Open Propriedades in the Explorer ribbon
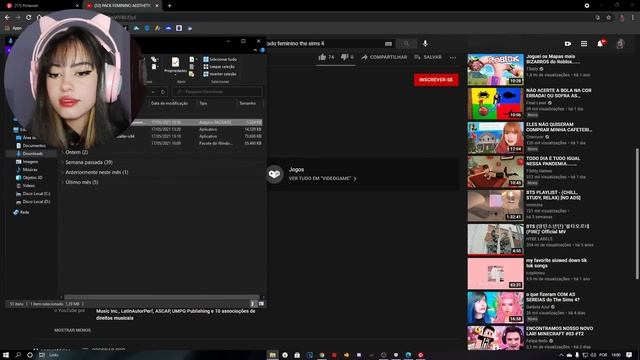 point(176,65)
